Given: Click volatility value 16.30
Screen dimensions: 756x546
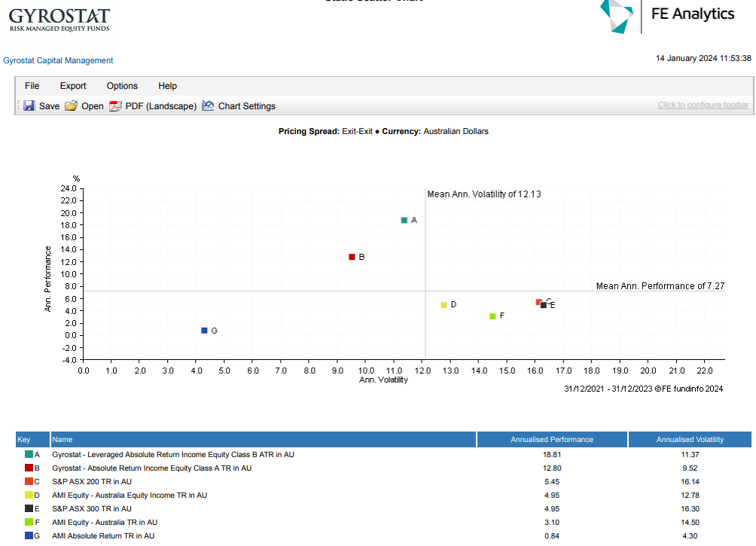Looking at the screenshot, I should 690,509.
